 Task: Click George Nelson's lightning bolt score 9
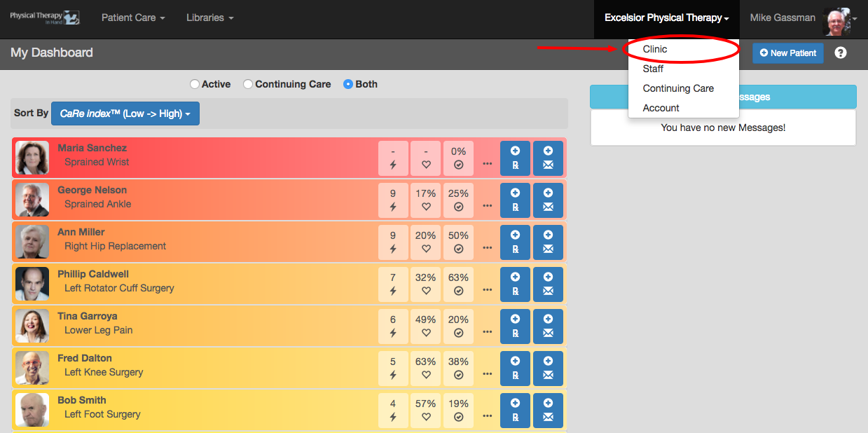[393, 200]
